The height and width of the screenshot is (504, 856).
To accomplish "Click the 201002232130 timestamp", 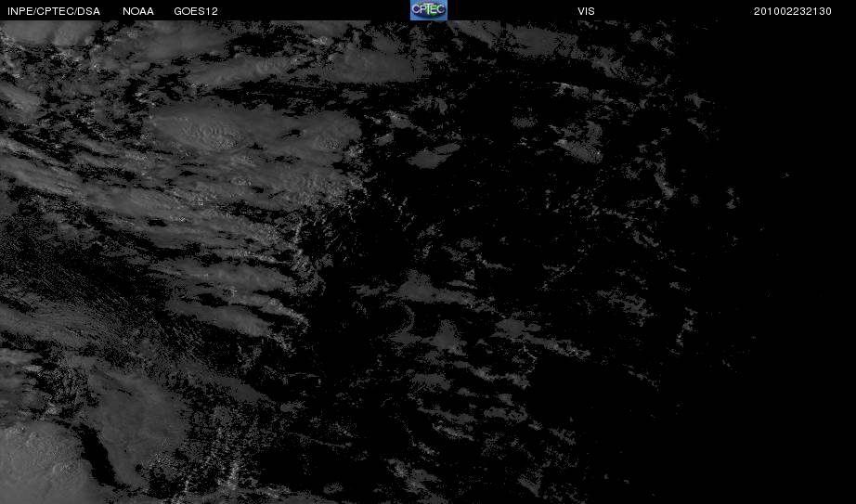I will click(x=793, y=11).
